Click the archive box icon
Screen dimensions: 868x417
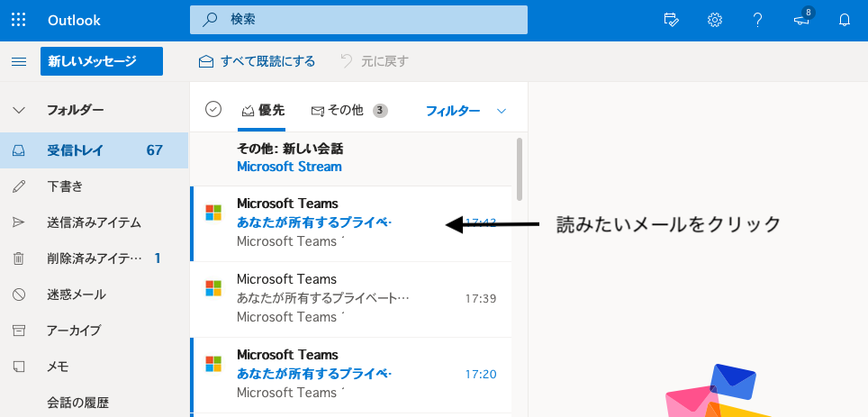19,331
